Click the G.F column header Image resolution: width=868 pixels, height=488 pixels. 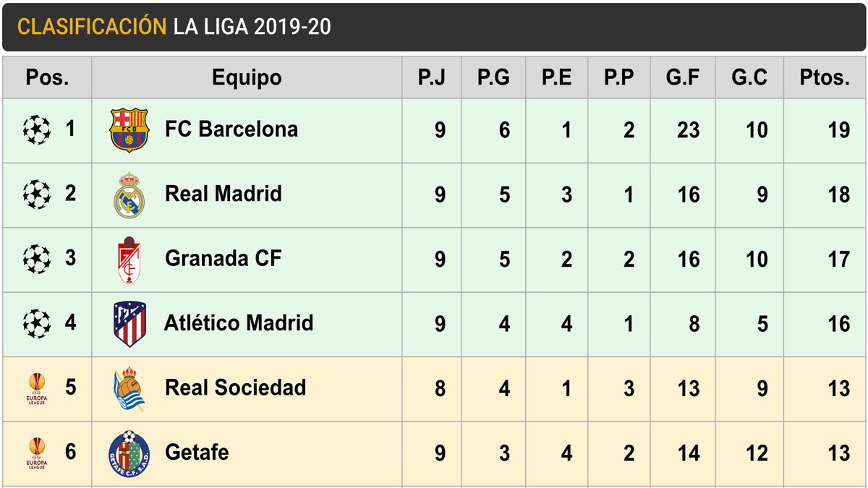(683, 77)
